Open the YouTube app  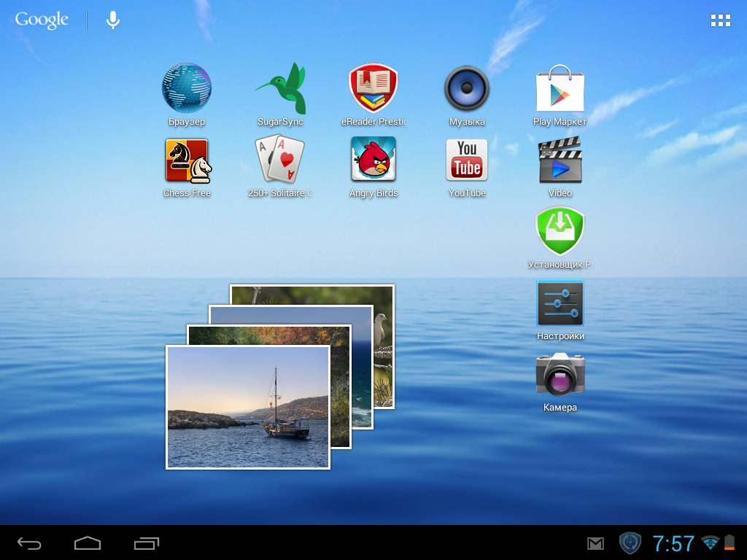(467, 160)
